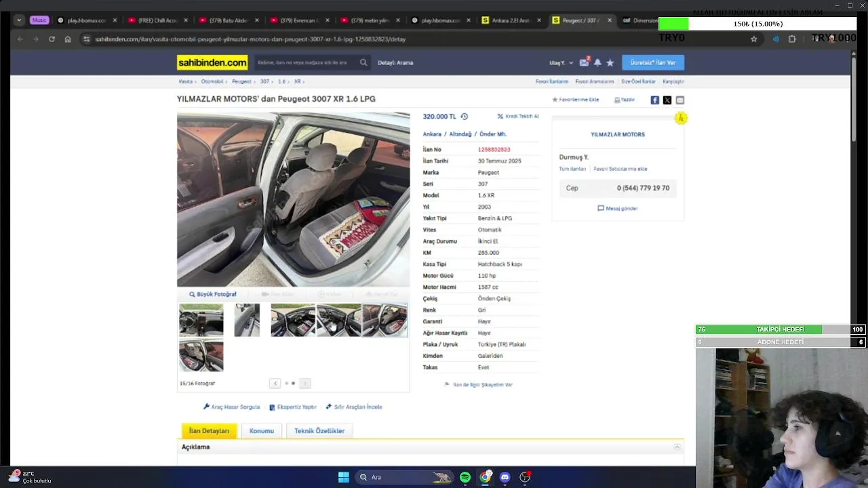The image size is (868, 488).
Task: Click the browser home icon
Action: pos(68,39)
